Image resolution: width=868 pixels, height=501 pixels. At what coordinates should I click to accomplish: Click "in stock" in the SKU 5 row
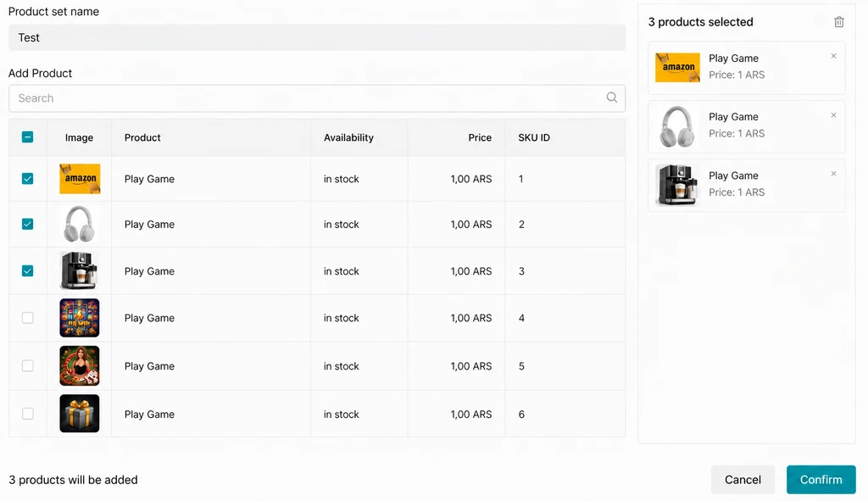342,366
